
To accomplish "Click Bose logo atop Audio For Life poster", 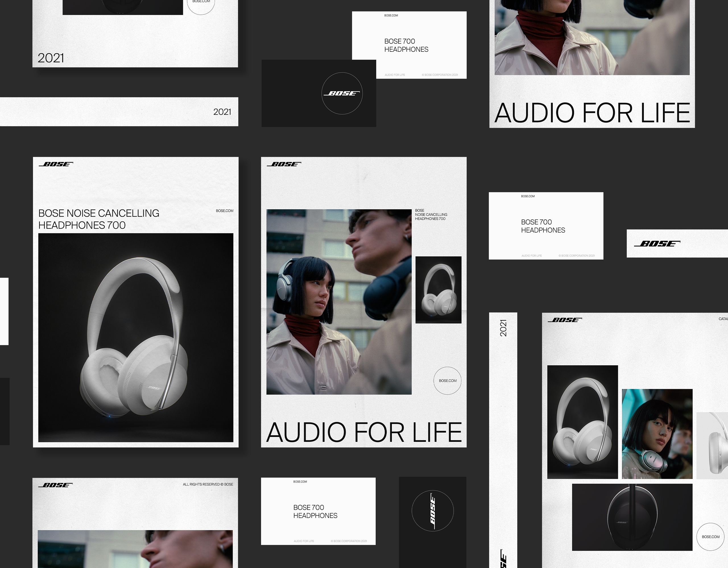I will point(284,164).
